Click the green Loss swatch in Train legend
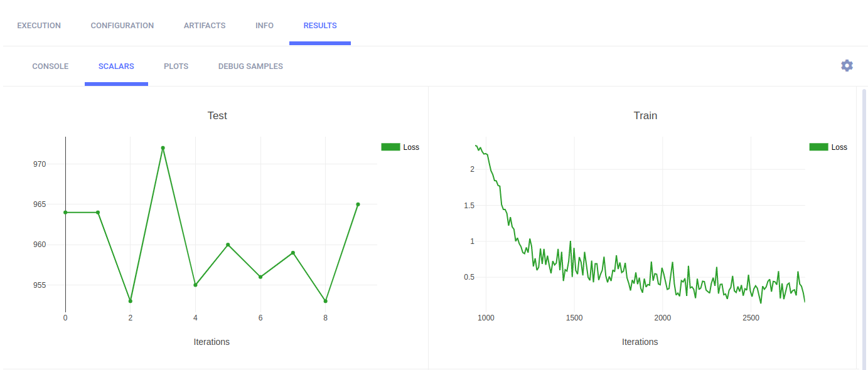The image size is (868, 370). (x=818, y=147)
